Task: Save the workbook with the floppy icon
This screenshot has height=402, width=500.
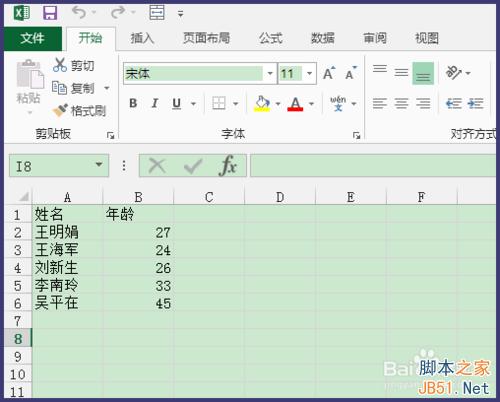Action: (x=50, y=13)
